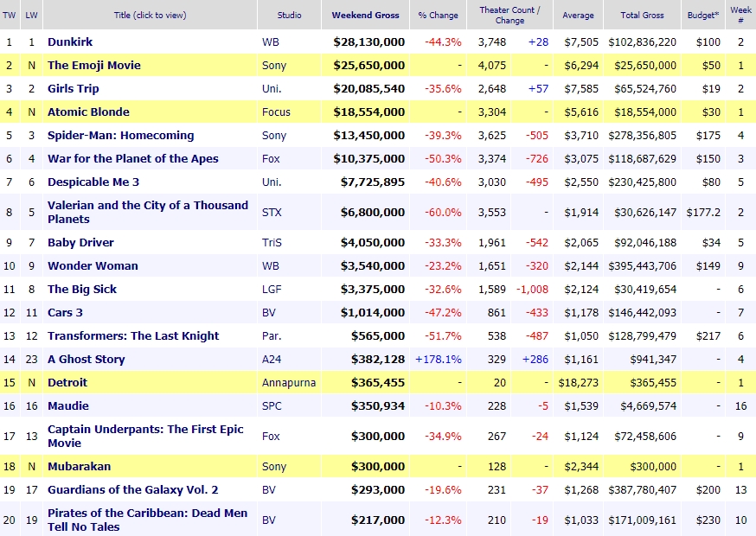Select the +286 theater change value
Image resolution: width=756 pixels, height=536 pixels.
tap(535, 359)
